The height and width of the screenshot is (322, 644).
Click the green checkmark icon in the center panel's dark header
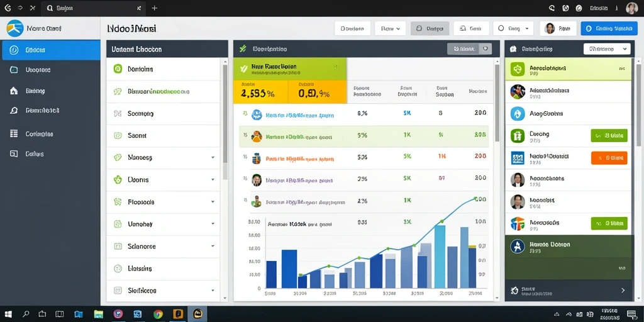243,49
